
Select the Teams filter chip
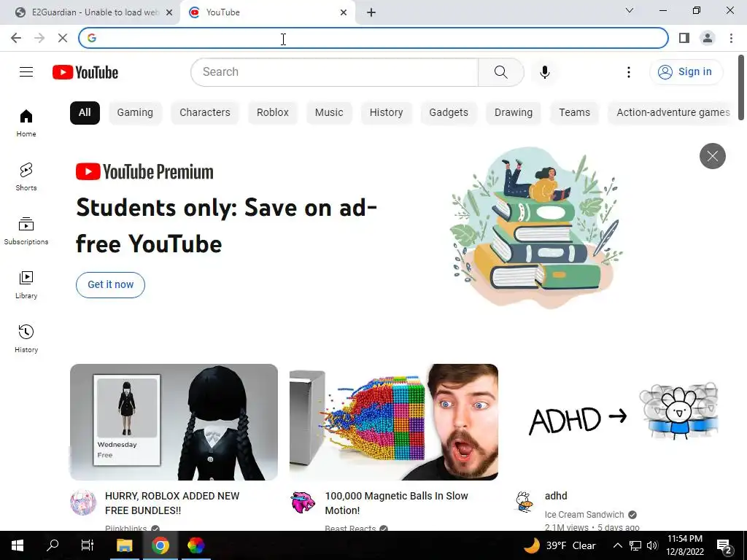[575, 113]
